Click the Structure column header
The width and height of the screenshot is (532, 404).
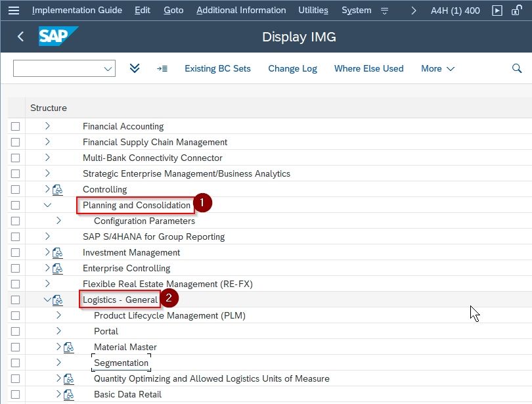click(49, 108)
